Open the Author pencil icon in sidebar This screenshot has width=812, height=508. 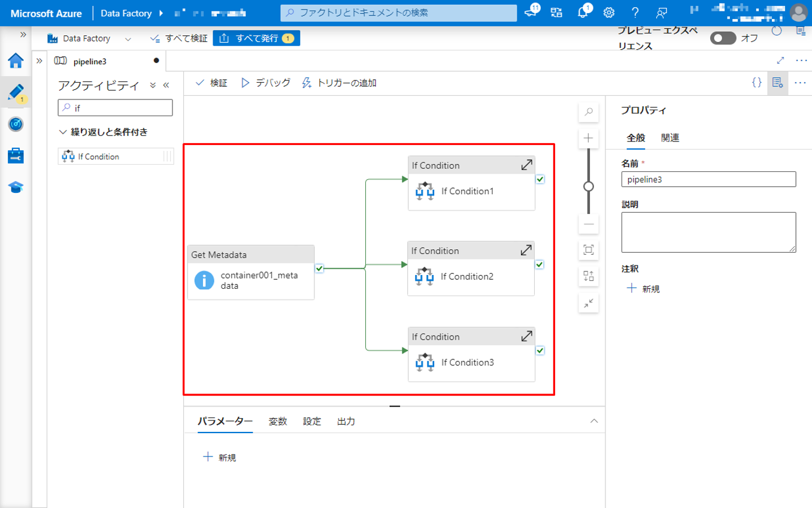tap(16, 92)
